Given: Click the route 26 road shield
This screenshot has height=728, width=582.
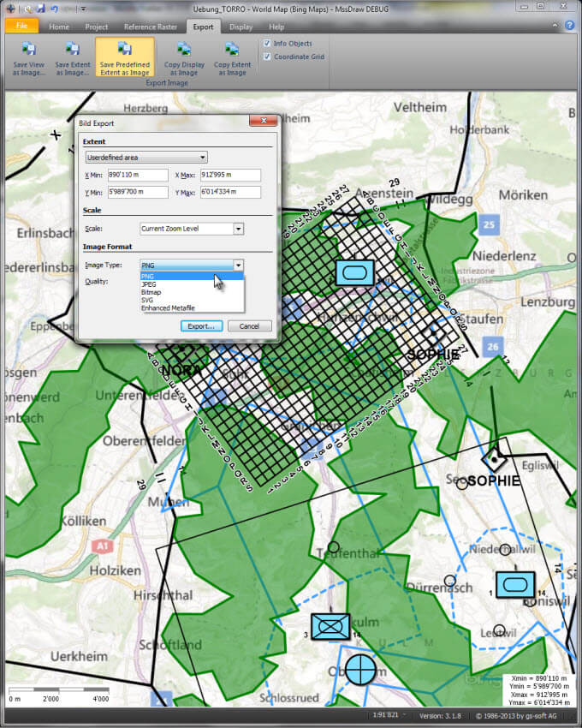Looking at the screenshot, I should (x=493, y=346).
